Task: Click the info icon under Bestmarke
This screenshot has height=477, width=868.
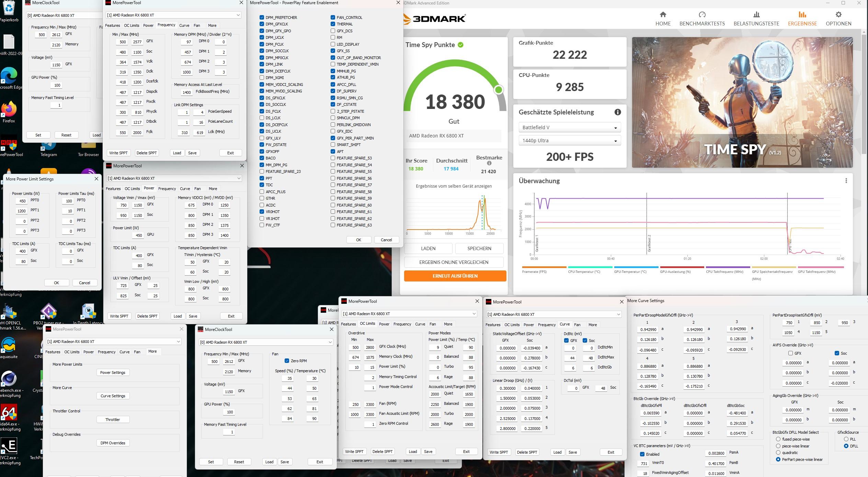Action: point(489,163)
